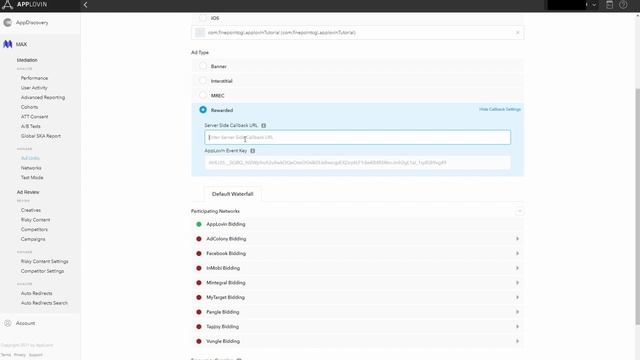Open Auto Redirects in sidebar
Screen dimensions: 640x360
tap(36, 293)
